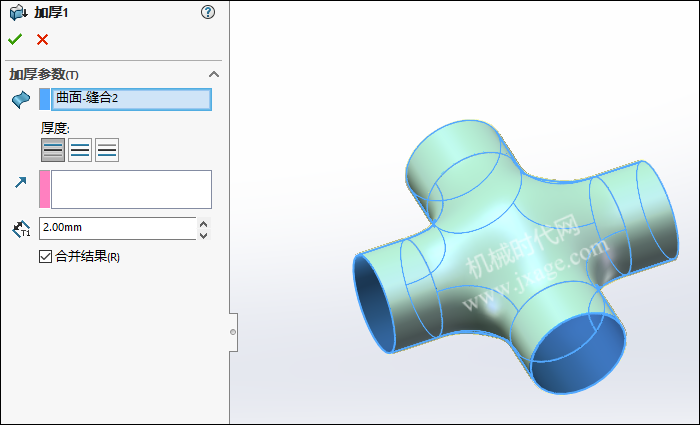The width and height of the screenshot is (700, 425).
Task: Click the 2.00mm thickness field
Action: pyautogui.click(x=117, y=228)
